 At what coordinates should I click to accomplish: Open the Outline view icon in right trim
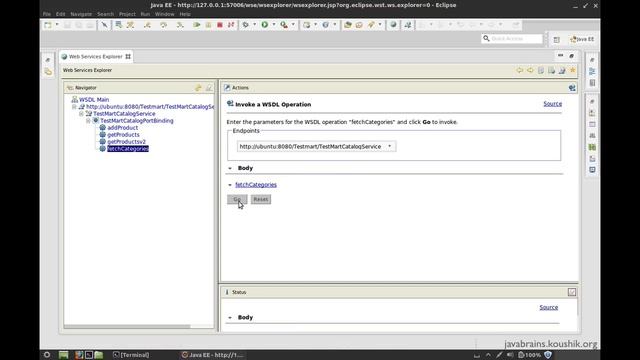592,71
